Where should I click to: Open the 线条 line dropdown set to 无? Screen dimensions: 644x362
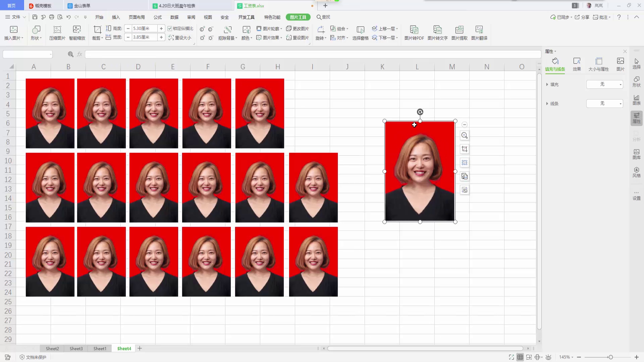[x=604, y=104]
